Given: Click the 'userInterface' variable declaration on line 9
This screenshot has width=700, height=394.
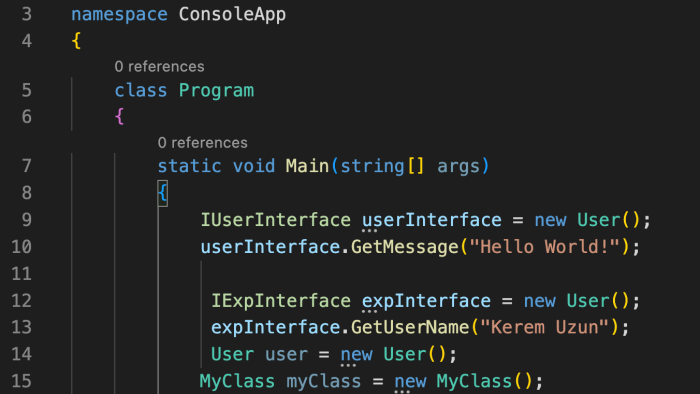Looking at the screenshot, I should pyautogui.click(x=432, y=220).
